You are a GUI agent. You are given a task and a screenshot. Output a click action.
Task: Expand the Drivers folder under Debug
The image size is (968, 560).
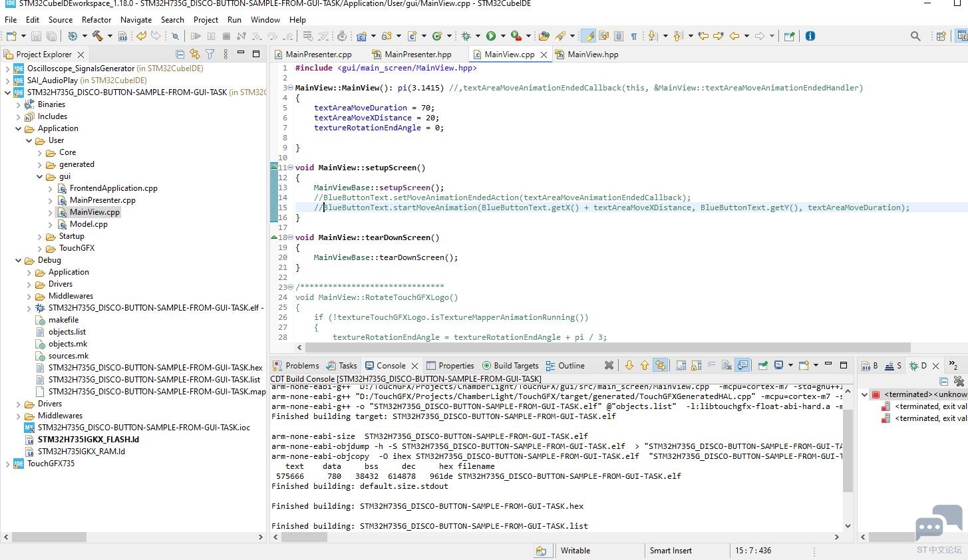(x=29, y=285)
